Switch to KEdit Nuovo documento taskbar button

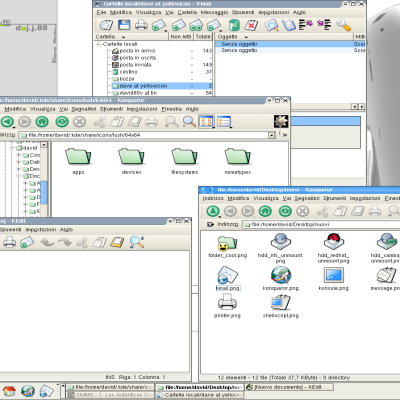289,387
